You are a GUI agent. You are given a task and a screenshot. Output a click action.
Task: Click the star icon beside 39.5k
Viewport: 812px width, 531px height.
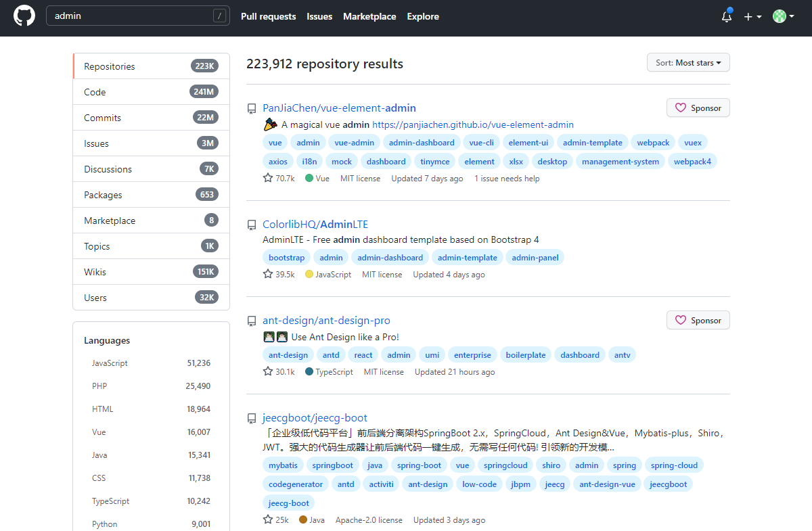268,275
